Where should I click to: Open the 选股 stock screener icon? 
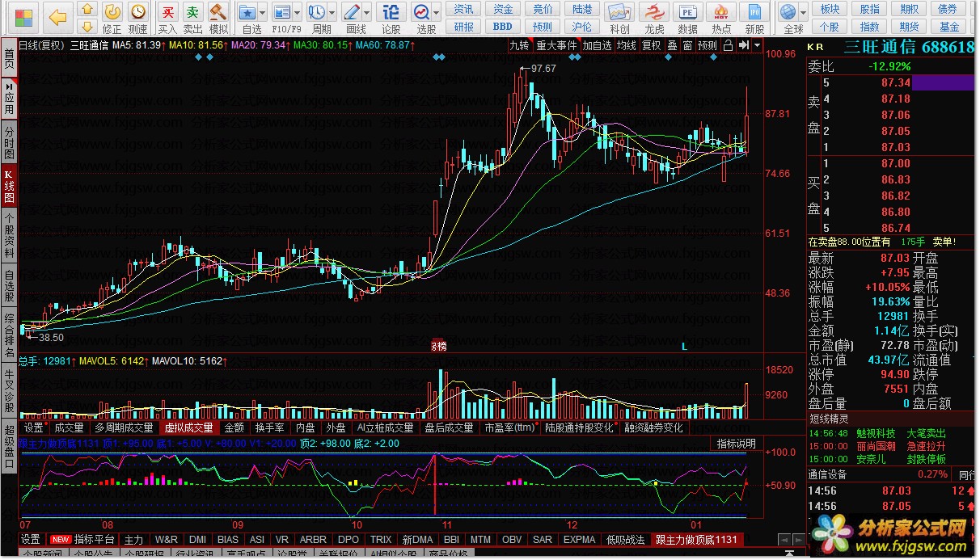[421, 12]
